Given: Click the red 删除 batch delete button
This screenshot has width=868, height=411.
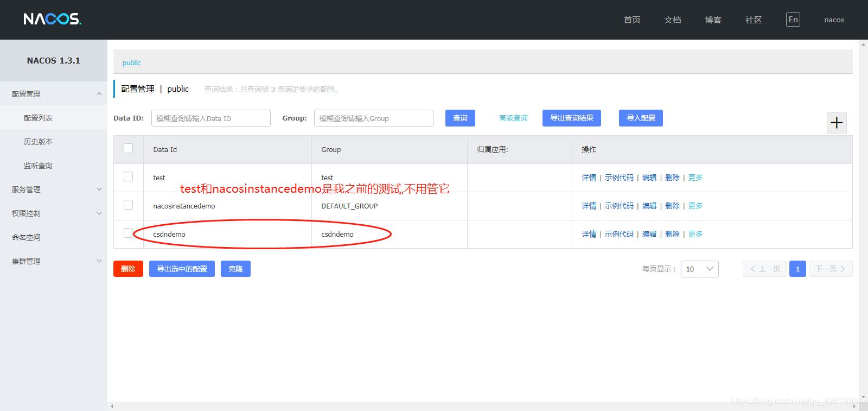Looking at the screenshot, I should (x=128, y=269).
